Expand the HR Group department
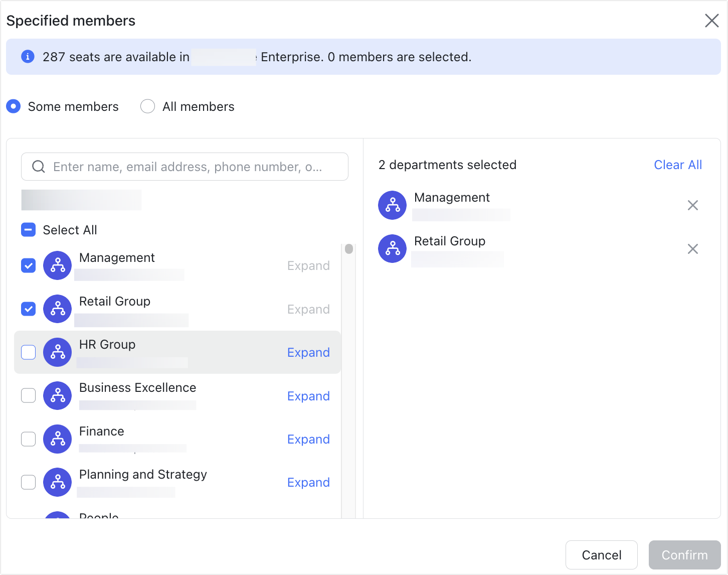This screenshot has height=575, width=728. tap(308, 352)
